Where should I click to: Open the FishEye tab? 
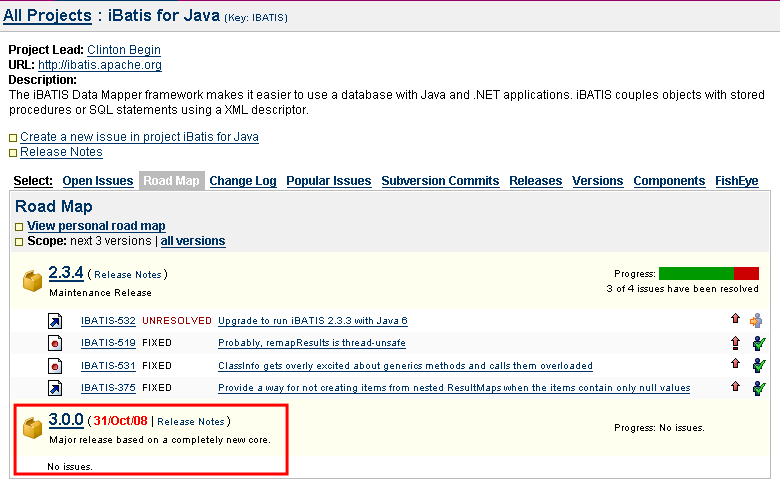point(737,181)
